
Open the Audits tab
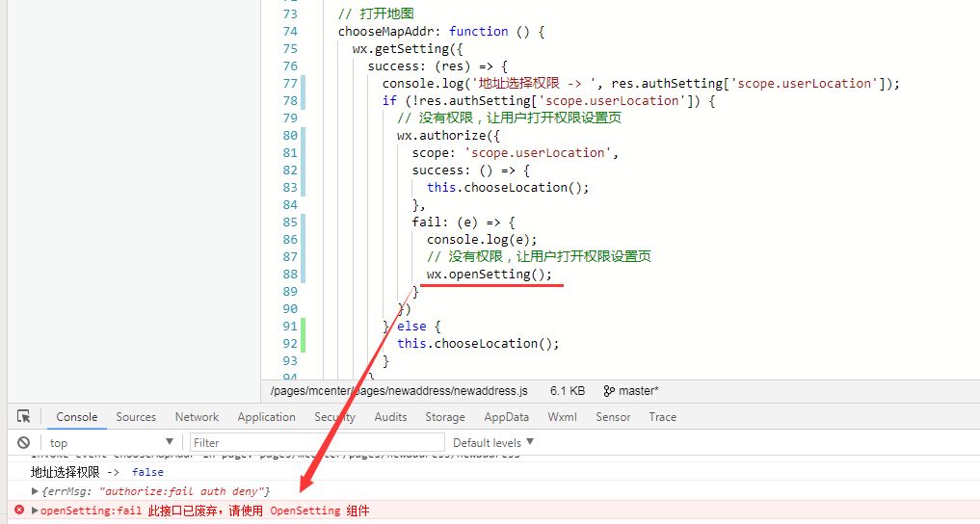coord(390,416)
